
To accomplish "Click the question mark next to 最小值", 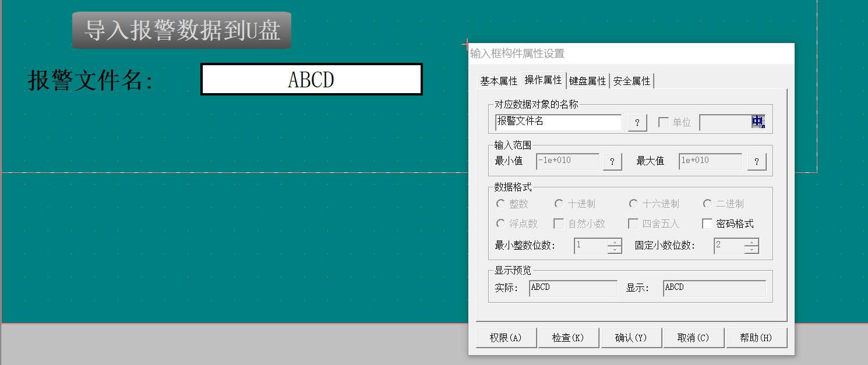I will click(x=612, y=161).
